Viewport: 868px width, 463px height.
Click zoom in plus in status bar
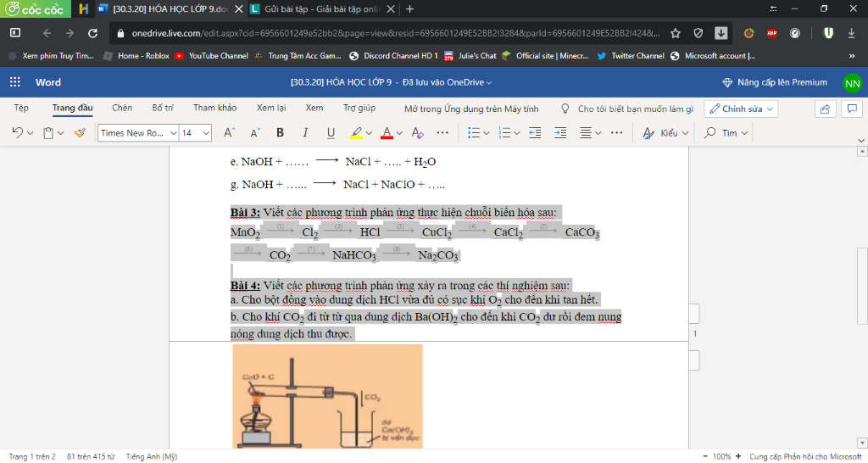738,456
